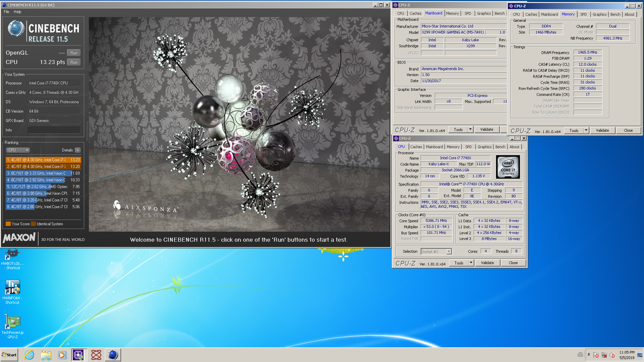Switch to the CPU-Z taskbar item
The width and height of the screenshot is (644, 362).
click(78, 355)
